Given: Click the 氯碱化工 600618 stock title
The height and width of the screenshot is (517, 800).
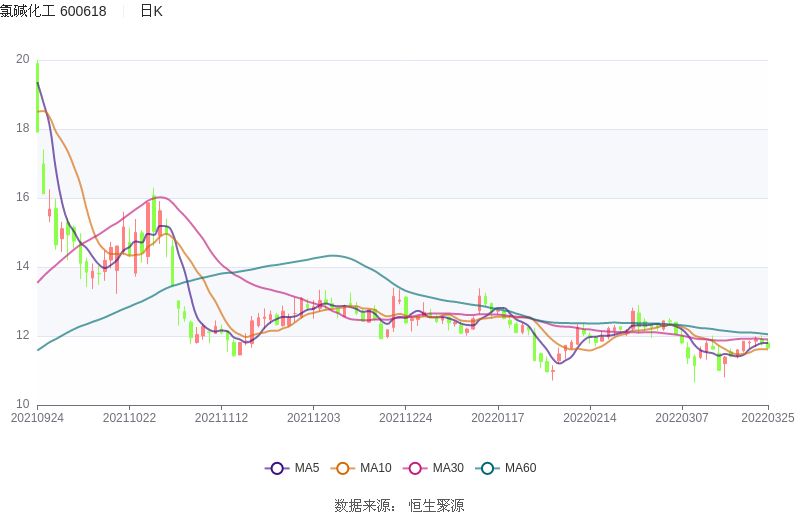Looking at the screenshot, I should click(x=53, y=11).
